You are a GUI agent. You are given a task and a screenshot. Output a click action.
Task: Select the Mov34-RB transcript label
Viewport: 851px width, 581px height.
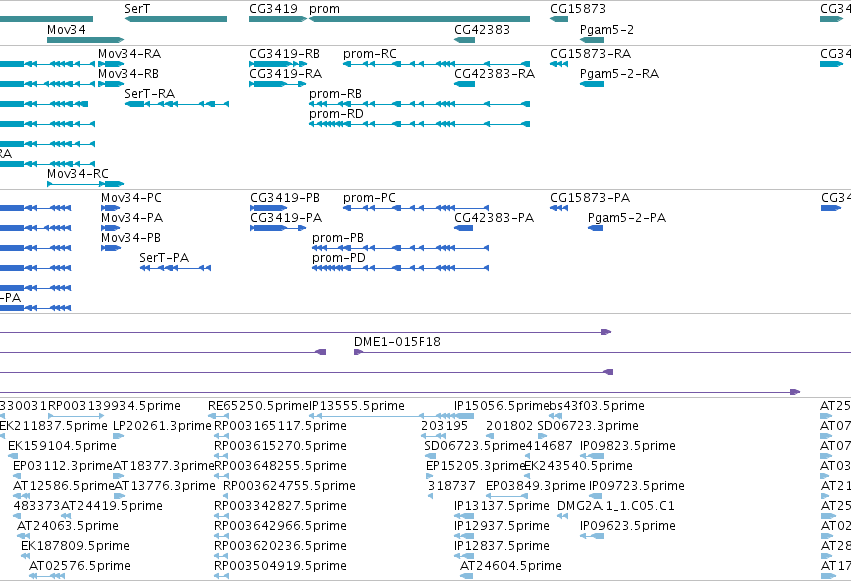129,74
